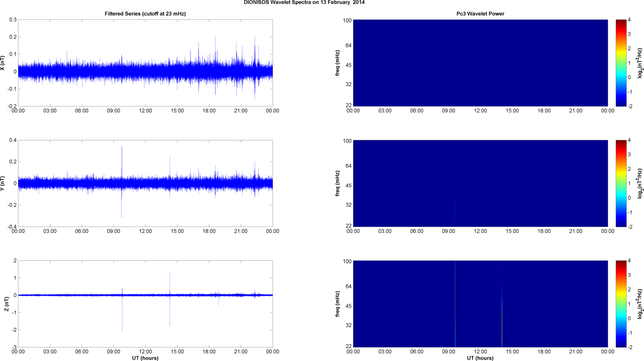Screen dimensions: 644x361
Task: Click the "Z (nT)" axis label
Action: [x=6, y=304]
